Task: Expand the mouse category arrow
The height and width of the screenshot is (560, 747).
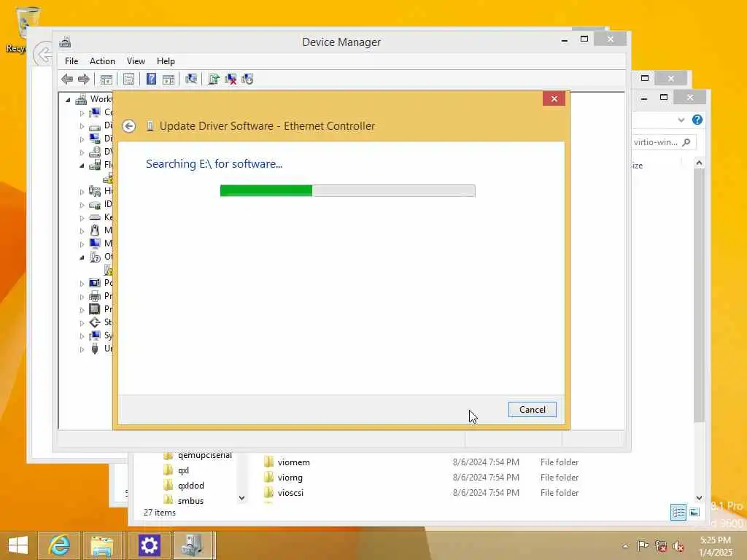Action: pyautogui.click(x=82, y=231)
